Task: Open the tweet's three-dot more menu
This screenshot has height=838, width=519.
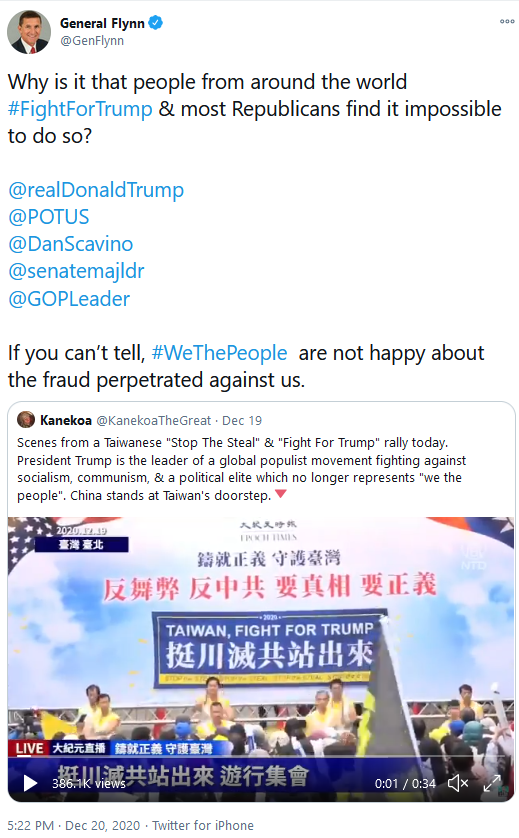Action: click(x=507, y=21)
